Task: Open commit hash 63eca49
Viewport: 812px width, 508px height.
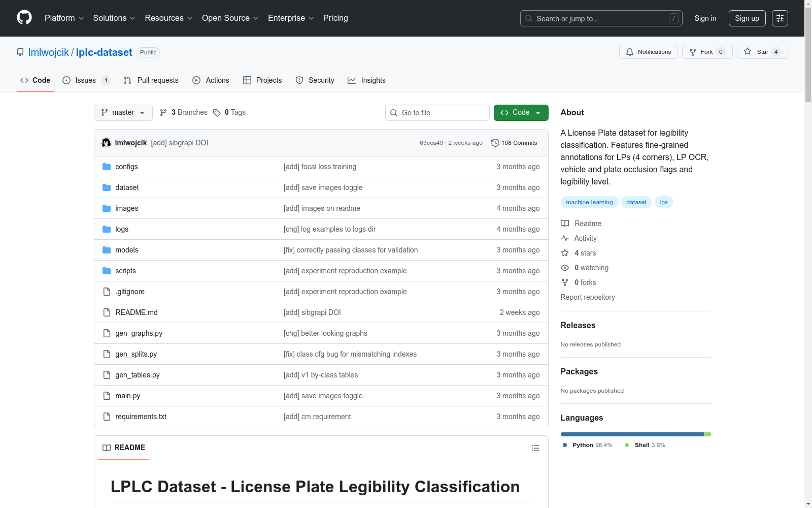Action: (x=431, y=143)
